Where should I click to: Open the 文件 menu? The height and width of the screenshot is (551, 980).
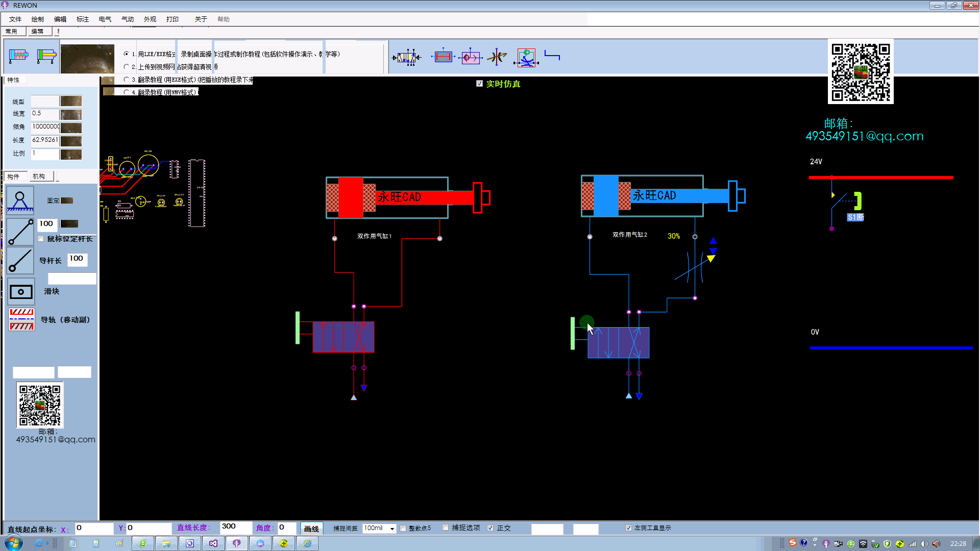click(x=15, y=19)
